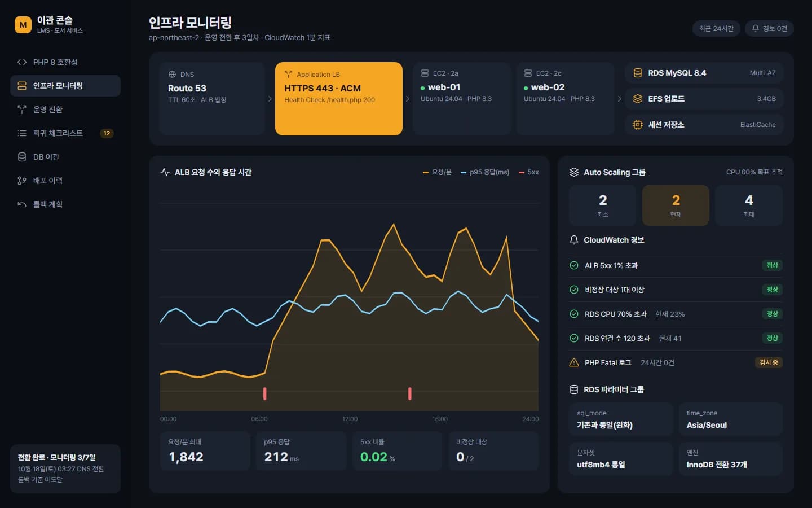
Task: Click the Application LB icon
Action: point(288,74)
